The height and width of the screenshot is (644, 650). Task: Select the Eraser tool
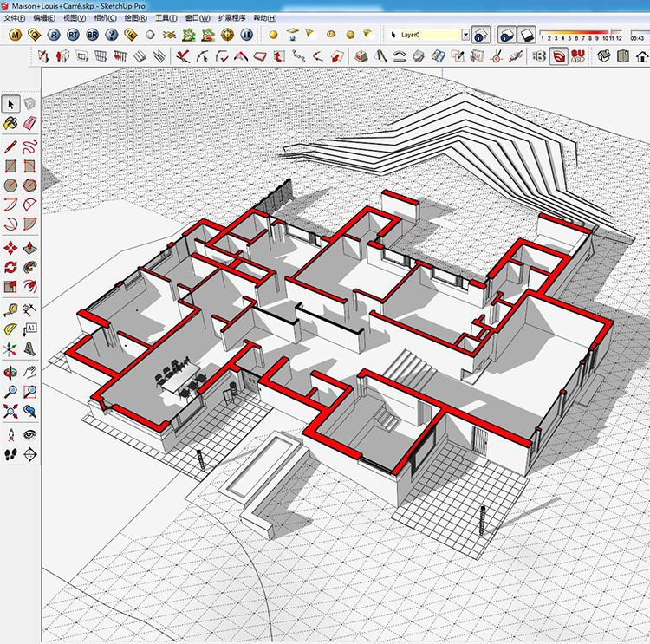[x=29, y=123]
